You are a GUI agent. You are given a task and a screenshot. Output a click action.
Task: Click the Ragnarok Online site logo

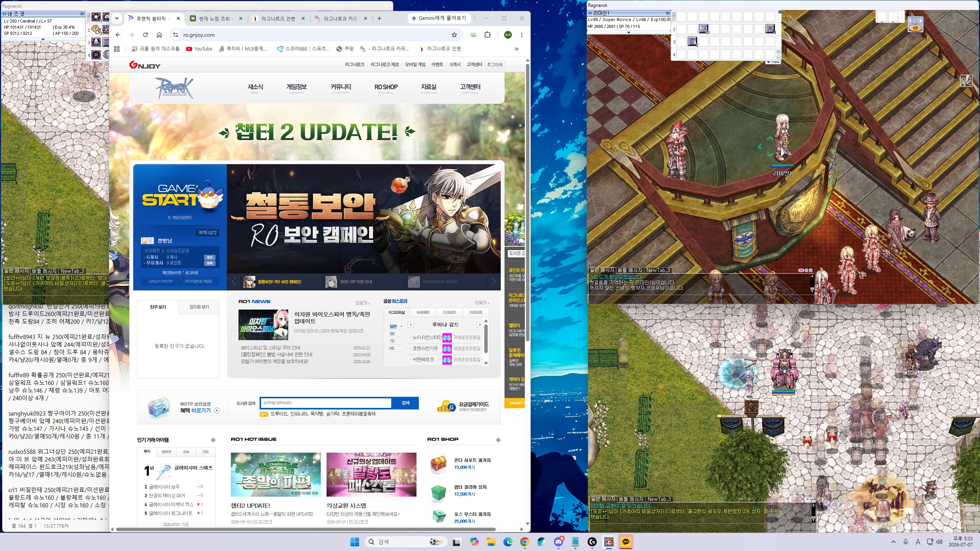(x=174, y=88)
